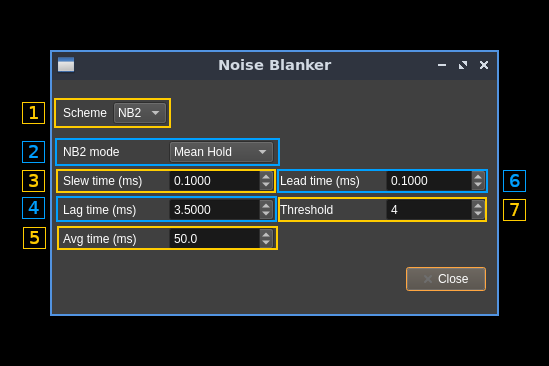This screenshot has height=366, width=549.
Task: Click the Lead time value field
Action: [x=429, y=181]
